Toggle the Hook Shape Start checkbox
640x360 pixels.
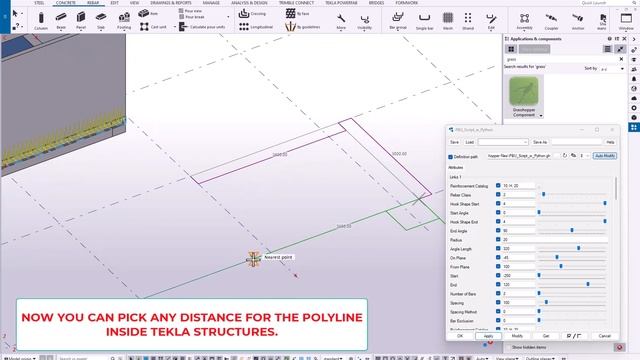498,204
